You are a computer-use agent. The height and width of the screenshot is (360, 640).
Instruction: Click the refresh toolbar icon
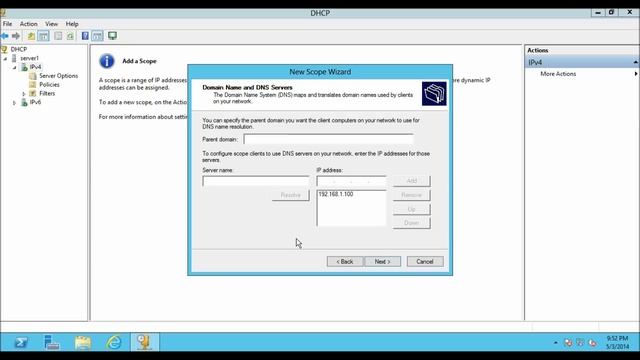pos(70,36)
